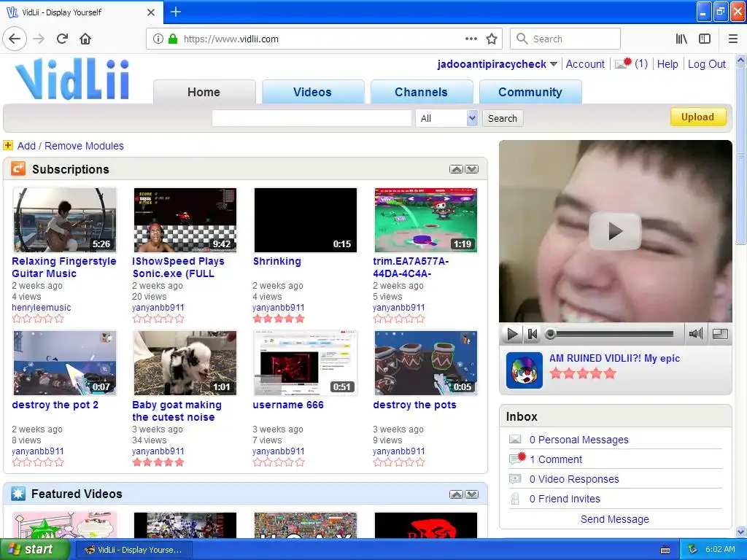Viewport: 747px width, 560px height.
Task: Click Add / Remove Modules link
Action: click(71, 146)
